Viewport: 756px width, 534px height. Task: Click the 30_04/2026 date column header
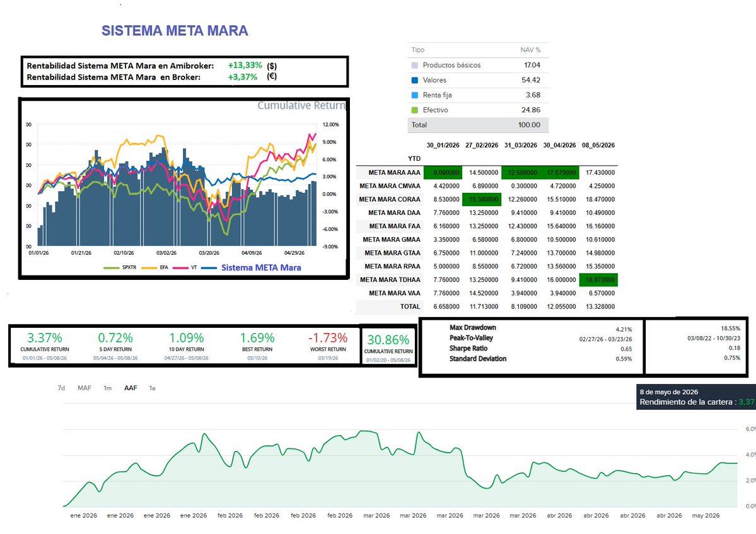coord(559,145)
